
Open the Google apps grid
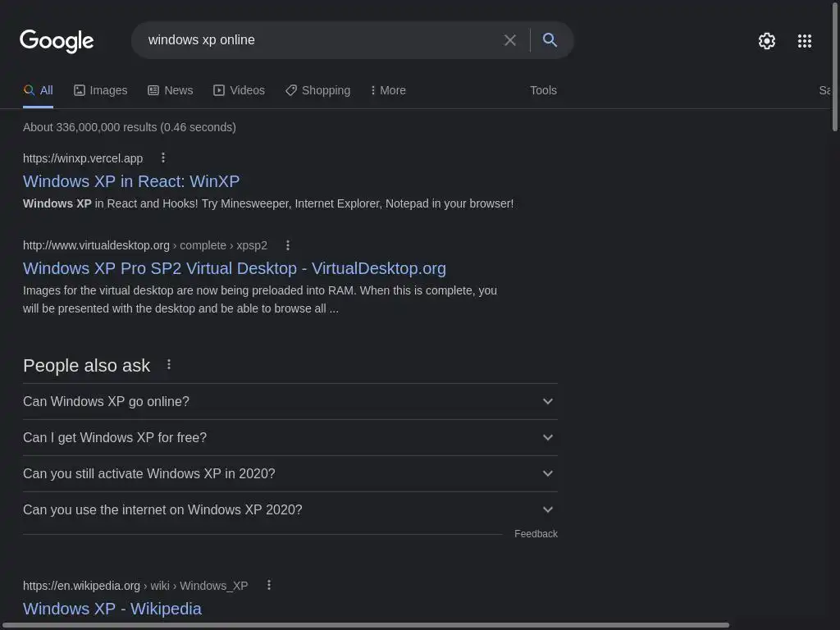click(804, 41)
